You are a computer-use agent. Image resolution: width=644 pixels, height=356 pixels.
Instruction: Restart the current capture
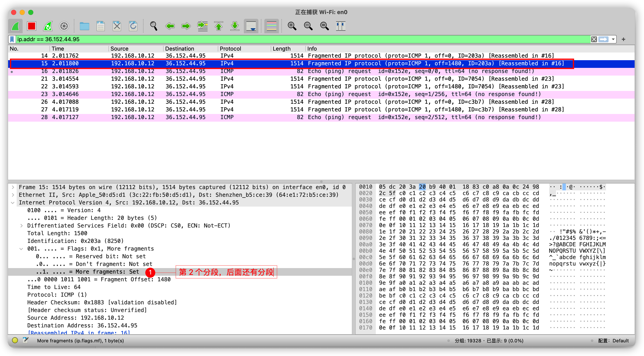48,26
